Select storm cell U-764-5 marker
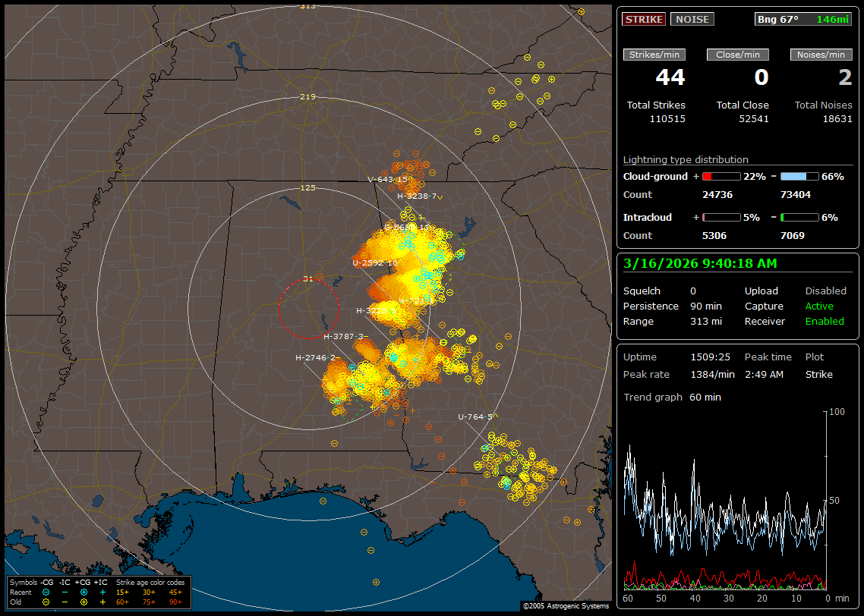This screenshot has height=616, width=864. [475, 416]
